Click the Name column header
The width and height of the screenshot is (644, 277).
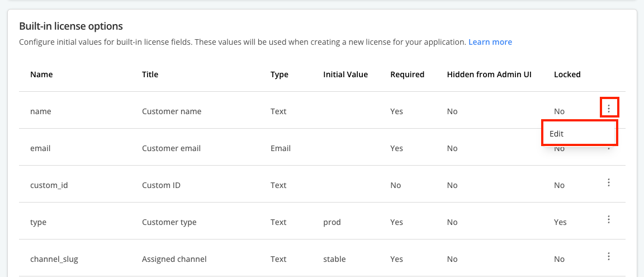(41, 74)
